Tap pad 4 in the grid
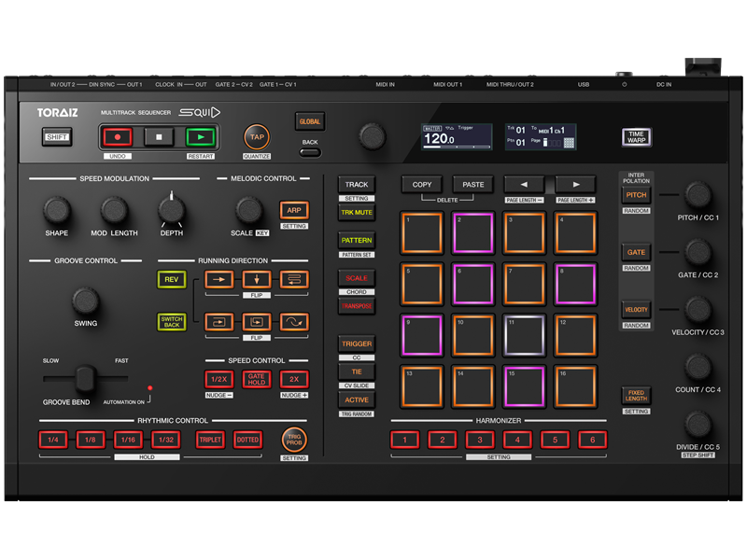747x560 pixels. click(x=575, y=232)
